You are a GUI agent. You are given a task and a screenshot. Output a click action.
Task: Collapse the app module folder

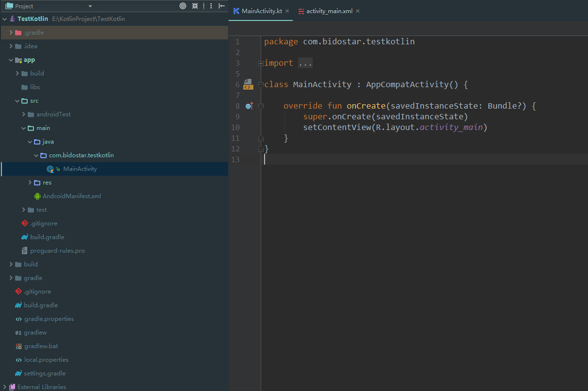coord(11,60)
